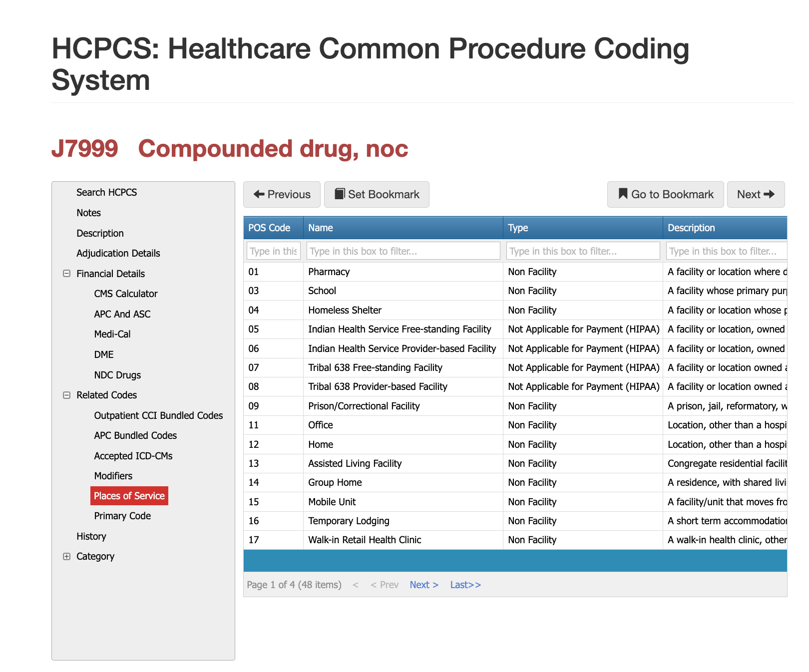Open the Modifiers page
The height and width of the screenshot is (672, 809).
point(113,476)
